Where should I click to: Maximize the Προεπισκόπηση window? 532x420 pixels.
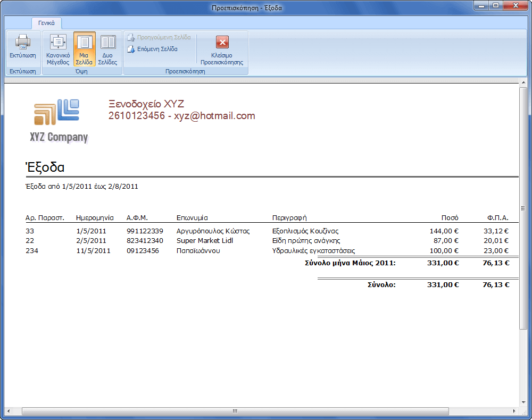(496, 6)
